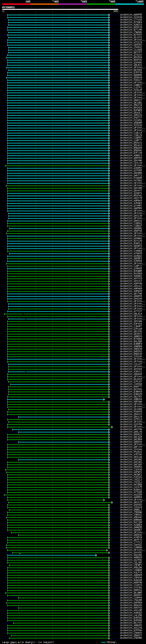Select the purple ~60% identity legend bar
This screenshot has width=146, height=644.
tap(73, 4)
